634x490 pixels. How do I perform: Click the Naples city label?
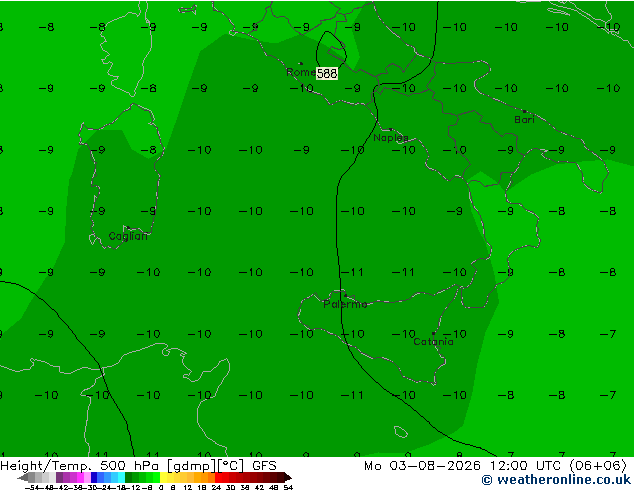(391, 138)
